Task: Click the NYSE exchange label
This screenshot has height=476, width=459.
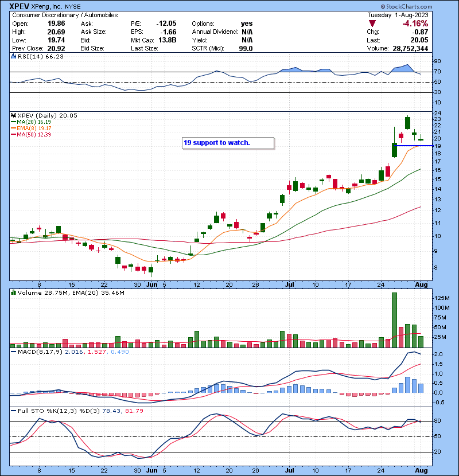Action: pyautogui.click(x=73, y=7)
